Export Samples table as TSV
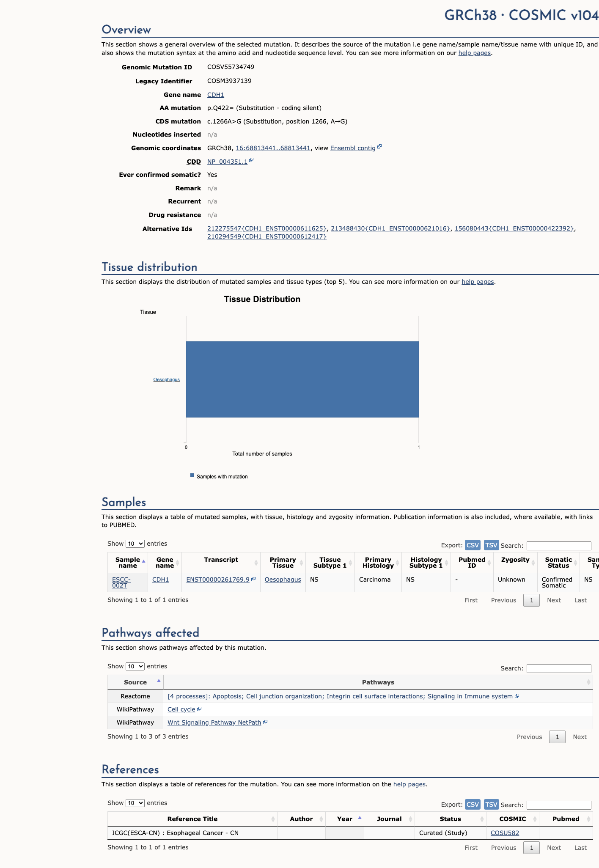The image size is (599, 868). pyautogui.click(x=491, y=545)
